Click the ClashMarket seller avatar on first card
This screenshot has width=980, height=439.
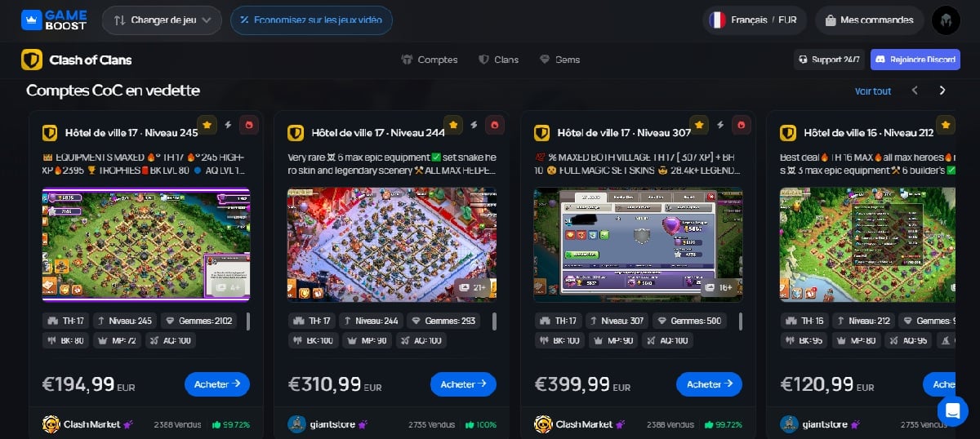tap(50, 424)
